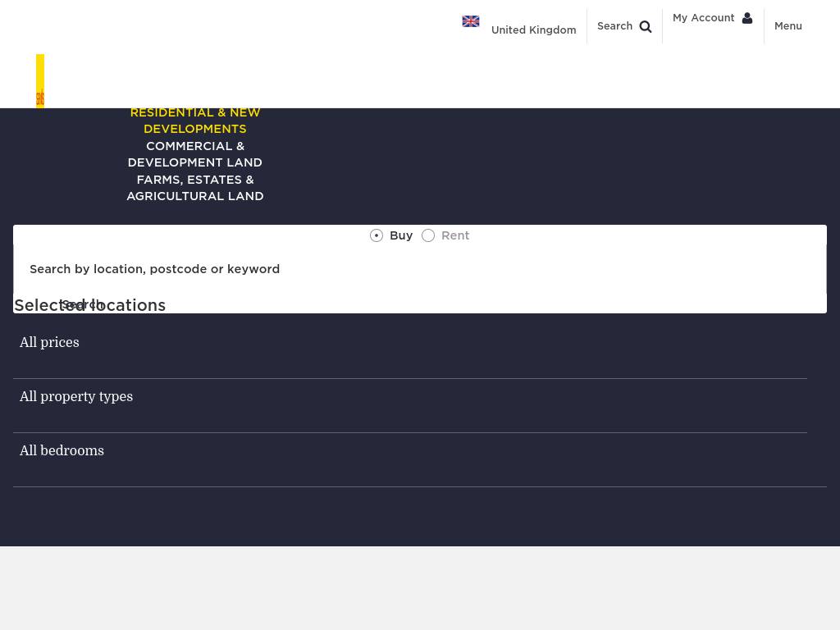The width and height of the screenshot is (840, 630).
Task: Click the yellow Savills logo
Action: point(40,81)
